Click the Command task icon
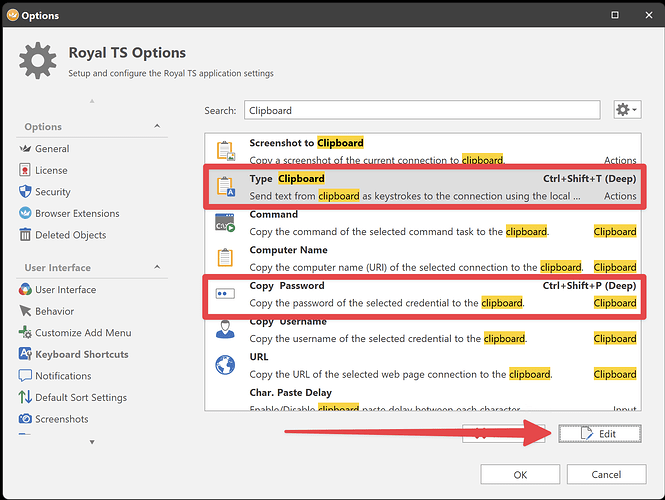665x500 pixels. click(x=226, y=223)
